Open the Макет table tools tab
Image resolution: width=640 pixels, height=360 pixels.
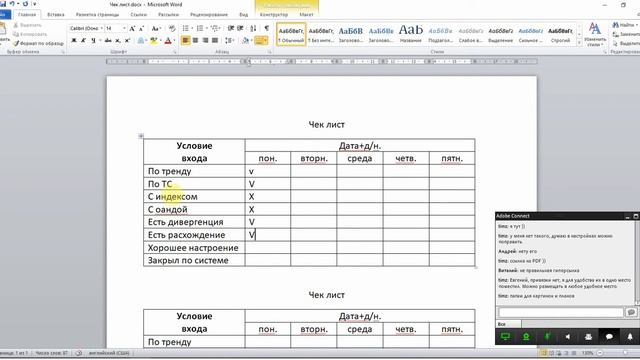pos(306,15)
